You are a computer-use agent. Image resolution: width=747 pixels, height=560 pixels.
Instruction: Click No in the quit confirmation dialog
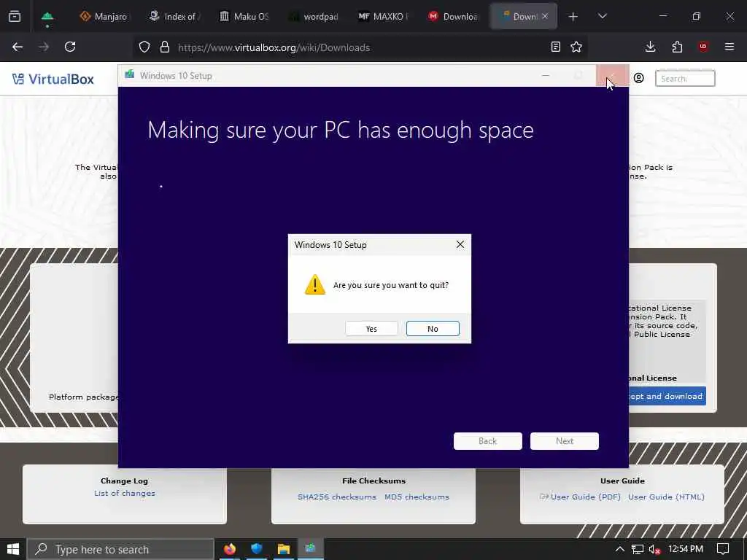pos(433,329)
